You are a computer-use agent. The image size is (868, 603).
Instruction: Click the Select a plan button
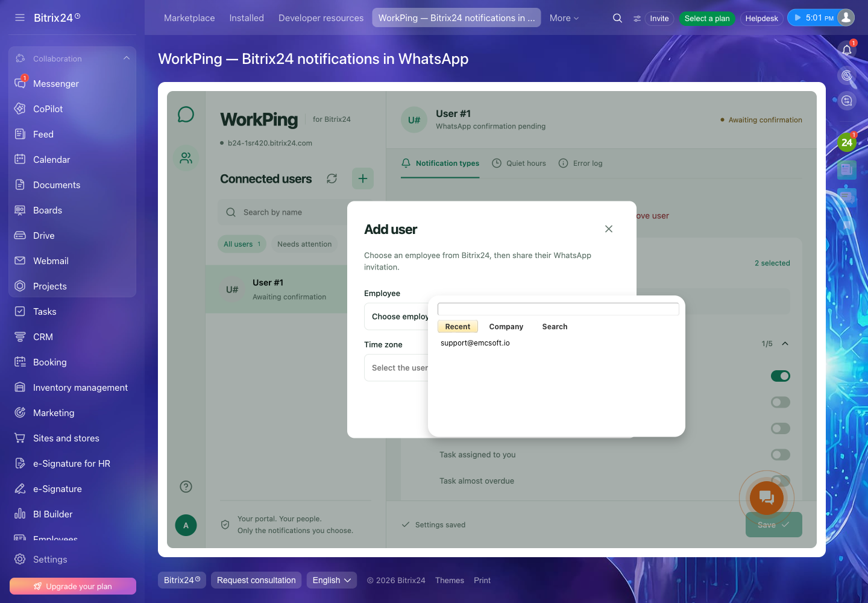[x=707, y=19]
